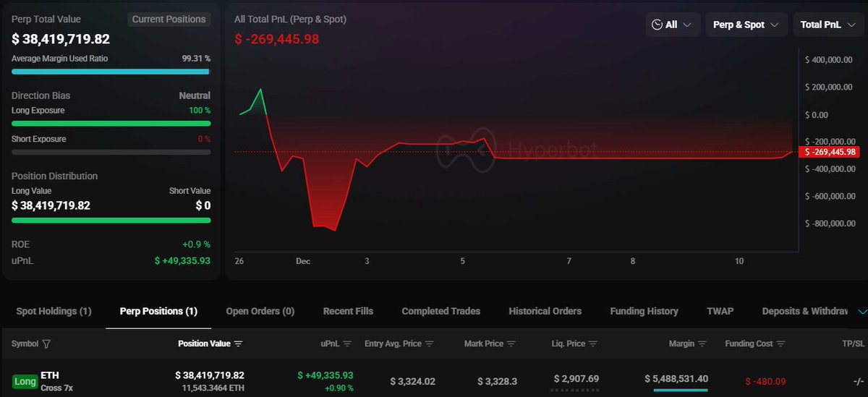The height and width of the screenshot is (397, 868).
Task: Click the TP/SL value in ETH row
Action: 858,381
